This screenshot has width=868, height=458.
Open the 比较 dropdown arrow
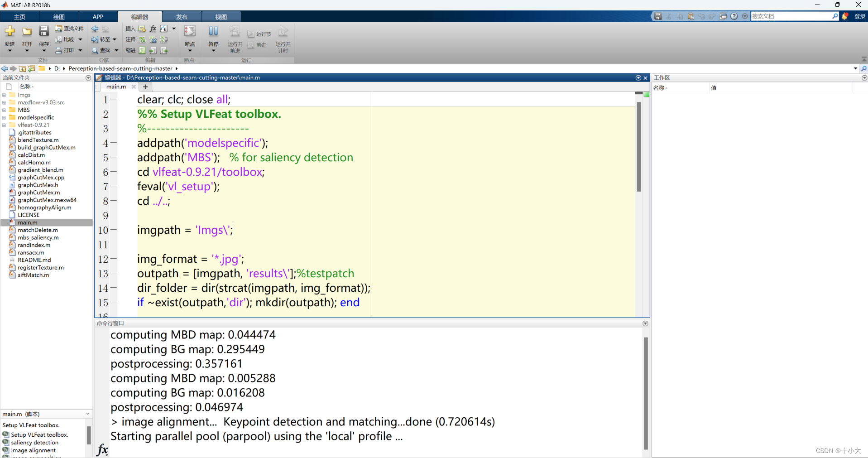pyautogui.click(x=80, y=39)
